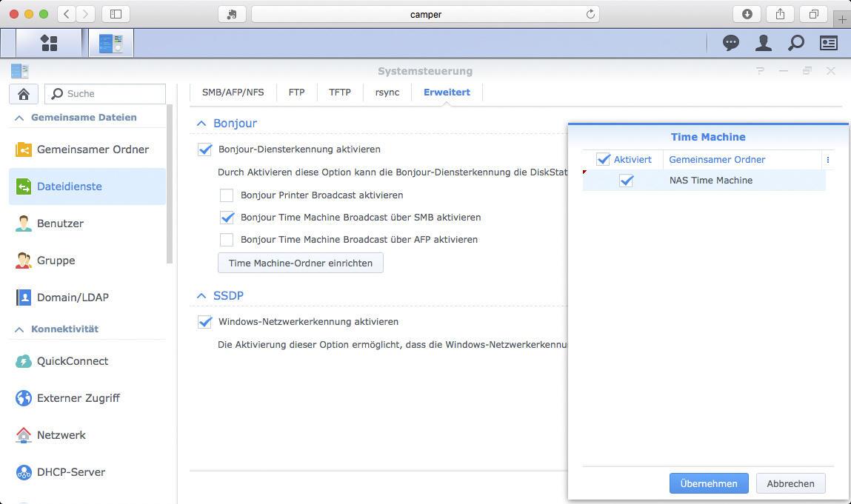The width and height of the screenshot is (851, 504).
Task: Open the DHCP-Server section
Action: [x=71, y=471]
